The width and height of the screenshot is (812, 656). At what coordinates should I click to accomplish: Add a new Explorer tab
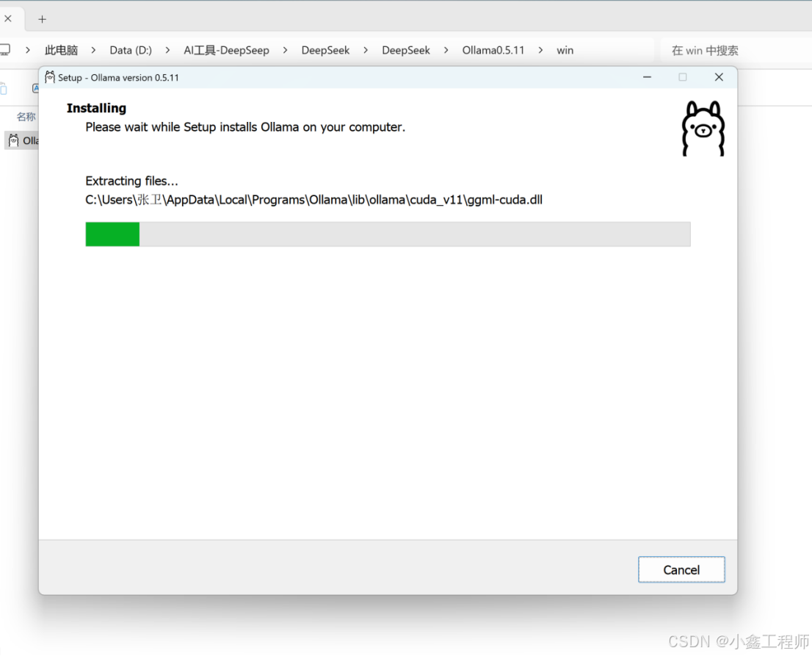[43, 19]
